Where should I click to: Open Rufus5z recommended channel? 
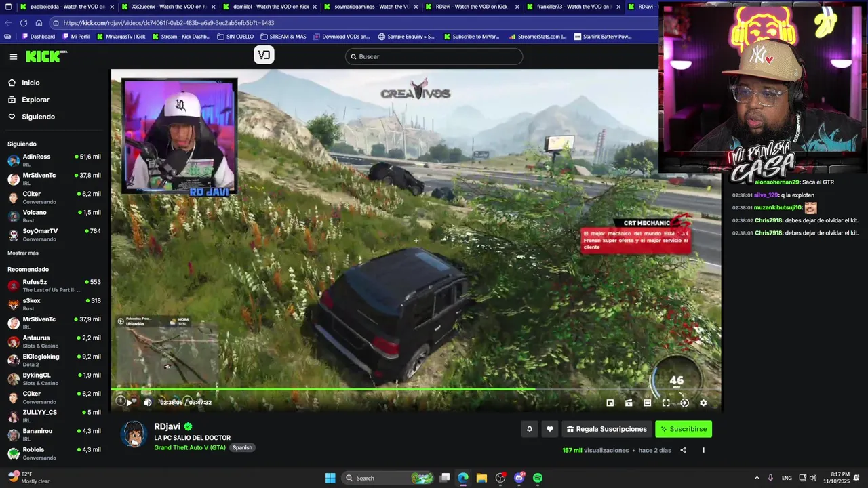click(54, 285)
